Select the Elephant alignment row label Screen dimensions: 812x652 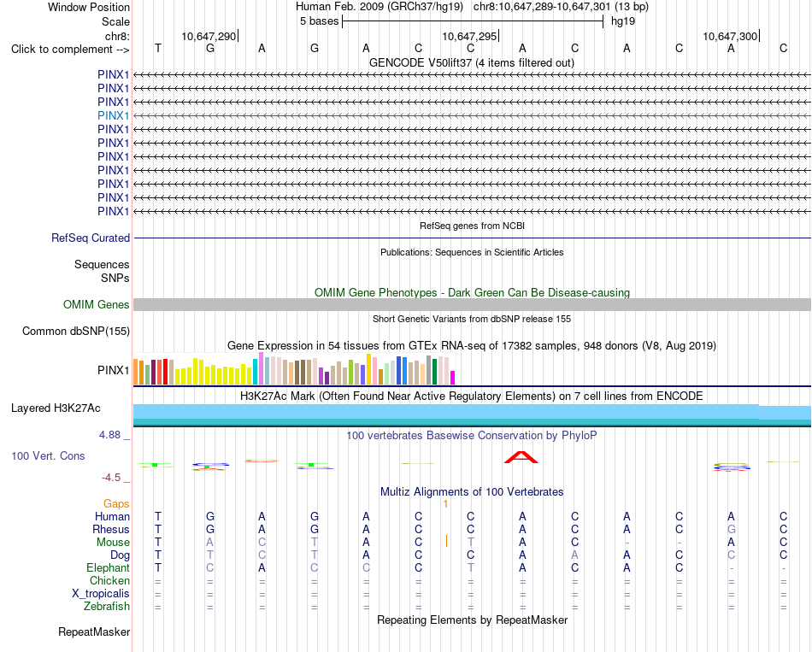[x=108, y=567]
